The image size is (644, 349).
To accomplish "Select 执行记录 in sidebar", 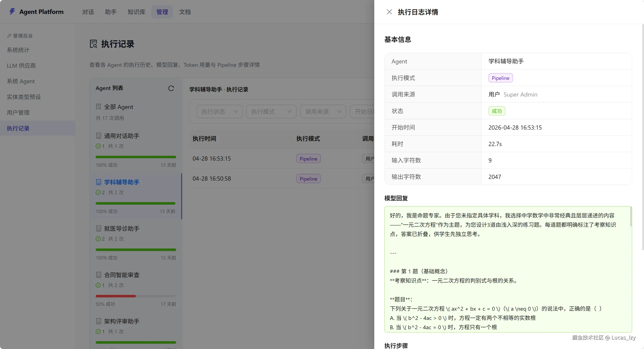I will [x=38, y=128].
